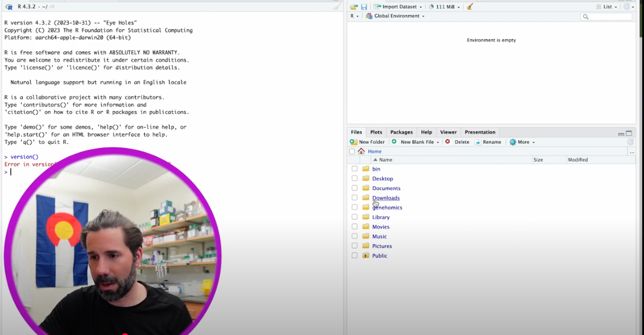Open the Downloads folder link
This screenshot has width=644, height=335.
click(385, 198)
